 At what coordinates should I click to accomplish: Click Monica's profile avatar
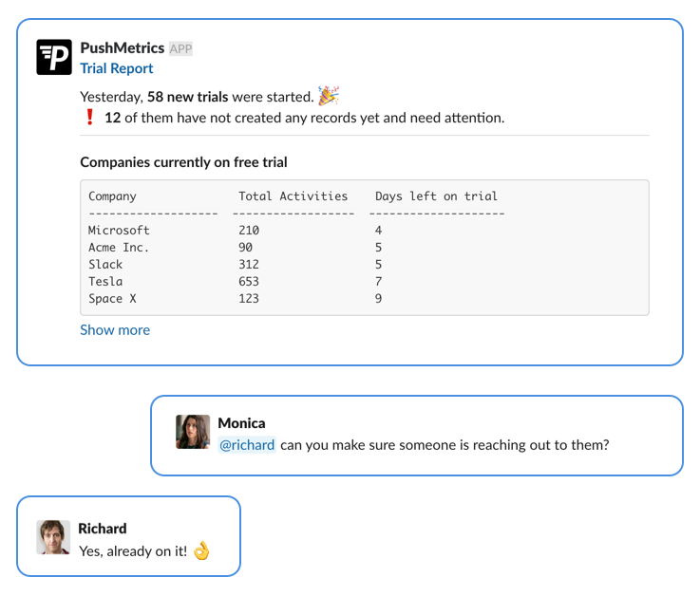(x=193, y=432)
